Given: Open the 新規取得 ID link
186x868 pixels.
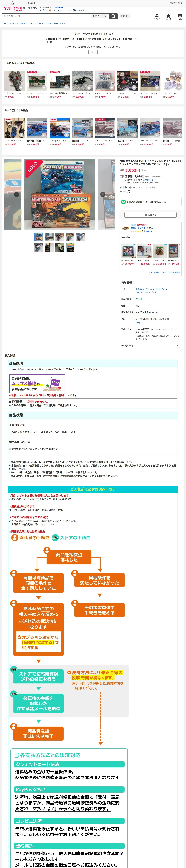Looking at the screenshot, I should pos(59,7).
